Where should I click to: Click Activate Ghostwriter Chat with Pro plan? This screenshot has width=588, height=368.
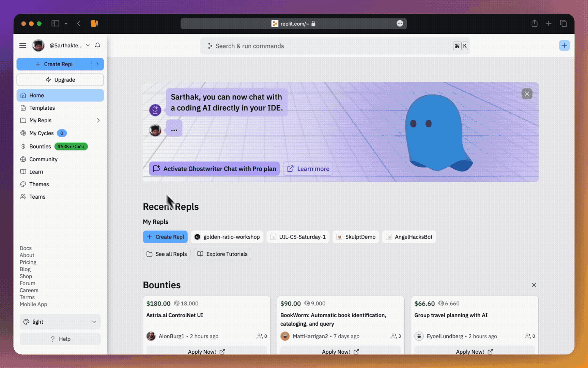[x=214, y=169]
